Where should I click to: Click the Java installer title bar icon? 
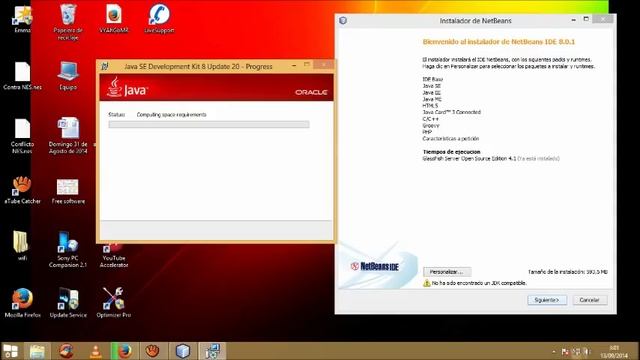[x=105, y=66]
